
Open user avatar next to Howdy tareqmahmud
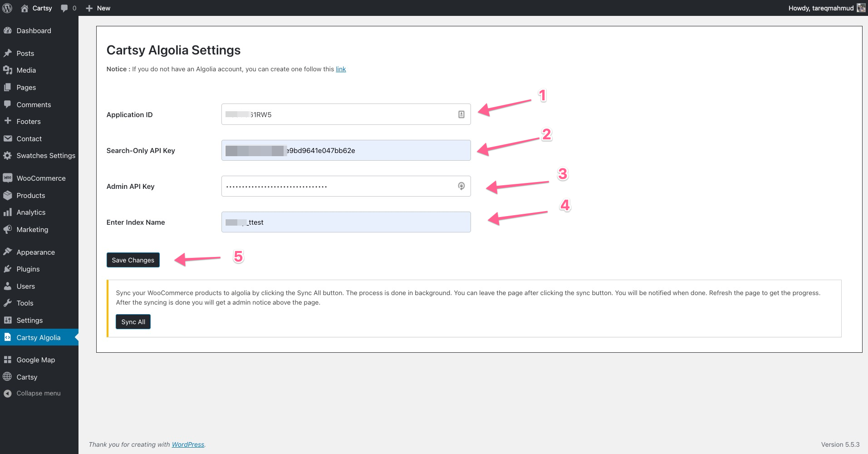pos(861,8)
